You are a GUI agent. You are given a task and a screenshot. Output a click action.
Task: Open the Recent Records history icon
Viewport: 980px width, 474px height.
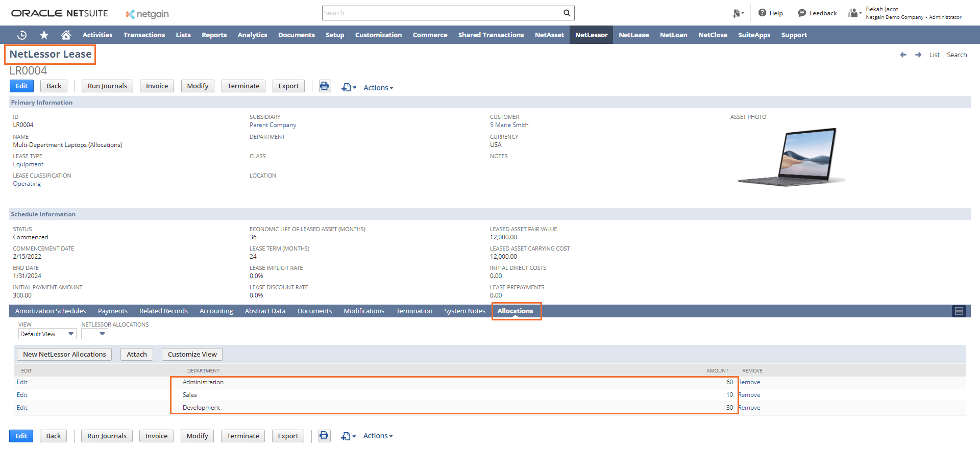click(x=22, y=35)
